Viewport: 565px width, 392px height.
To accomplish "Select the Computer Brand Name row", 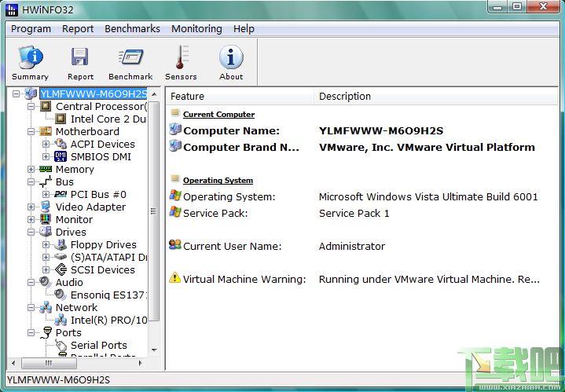I will coord(362,147).
